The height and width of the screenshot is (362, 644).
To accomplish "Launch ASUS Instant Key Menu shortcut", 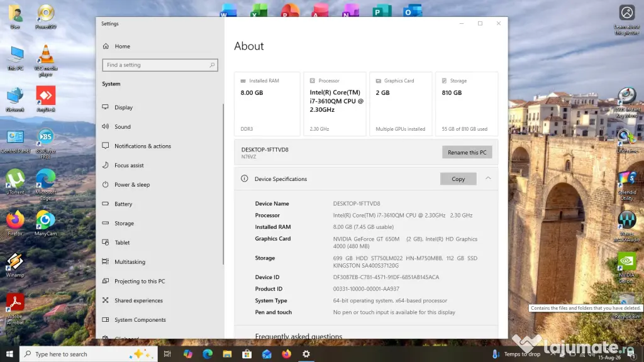I will point(627,102).
